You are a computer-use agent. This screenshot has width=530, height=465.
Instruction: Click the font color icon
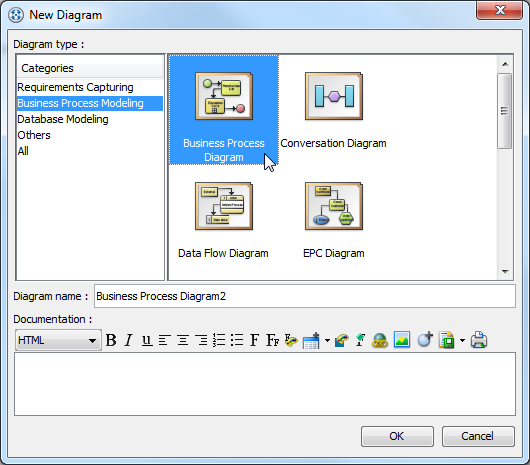click(x=291, y=340)
